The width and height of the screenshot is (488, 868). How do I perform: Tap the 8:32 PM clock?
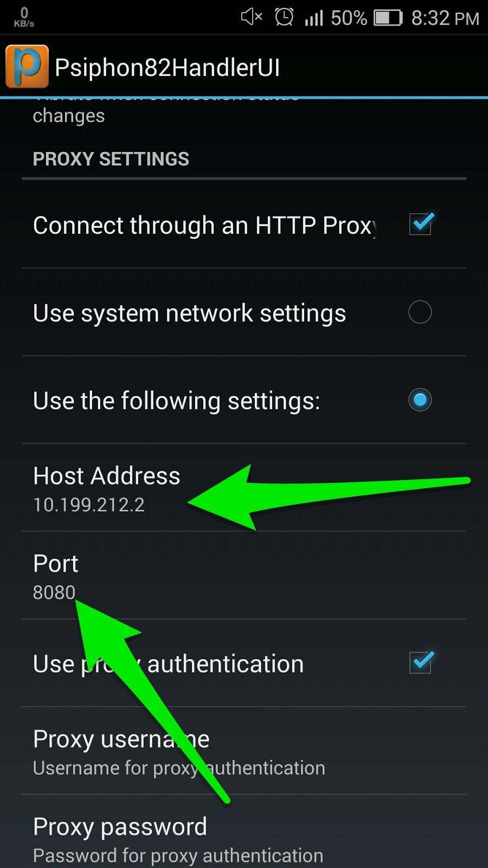[445, 18]
